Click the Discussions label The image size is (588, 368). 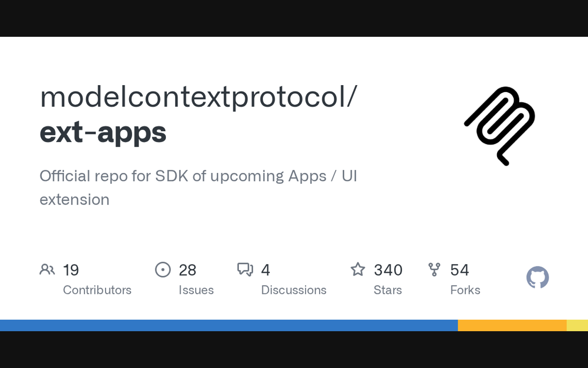coord(294,290)
